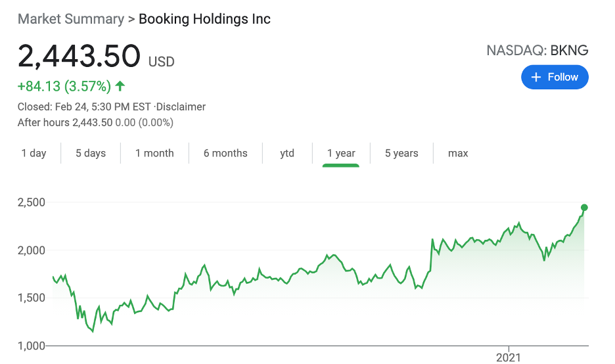This screenshot has height=364, width=615.
Task: Click the After hours 2,443.50 text
Action: (x=65, y=122)
